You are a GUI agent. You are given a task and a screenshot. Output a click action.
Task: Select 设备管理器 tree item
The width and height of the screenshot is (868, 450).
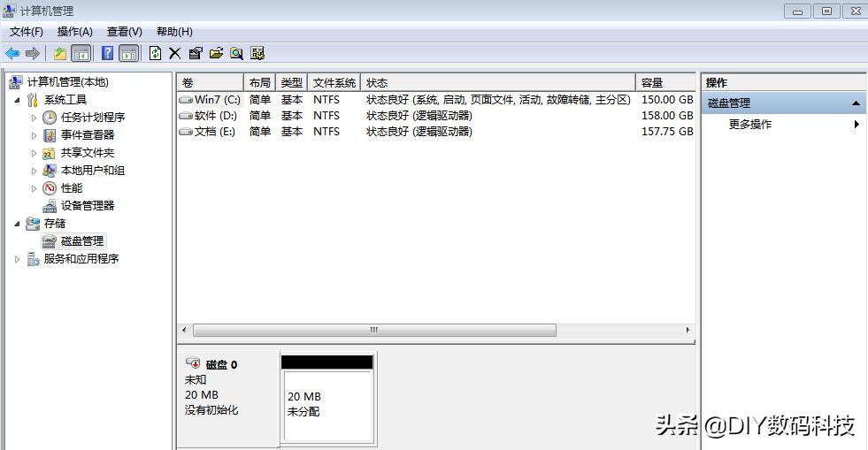pos(88,206)
